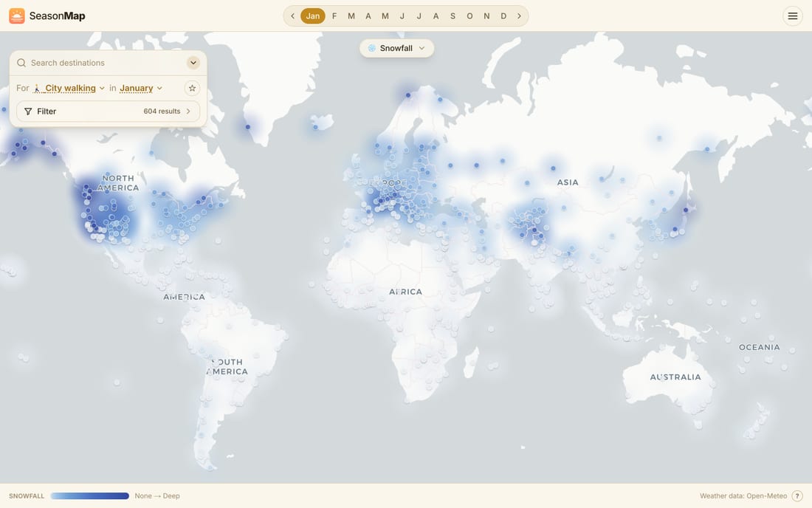Select the F (February) month tab
812x508 pixels.
pos(334,16)
